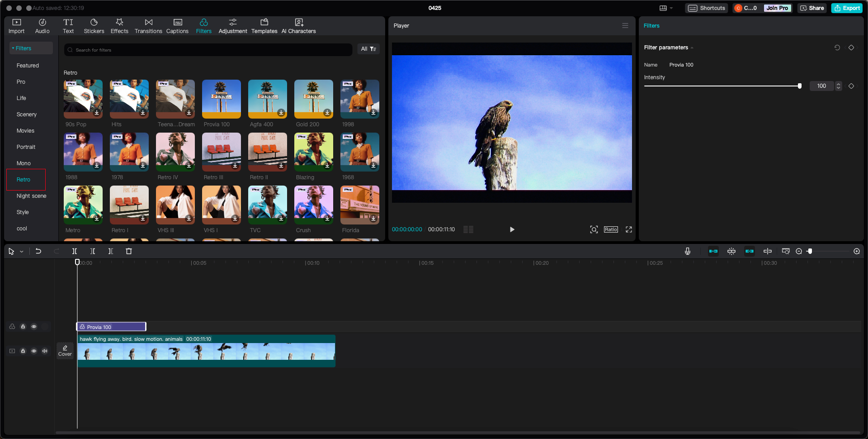Click the split clip tool icon
Image resolution: width=868 pixels, height=439 pixels.
75,251
